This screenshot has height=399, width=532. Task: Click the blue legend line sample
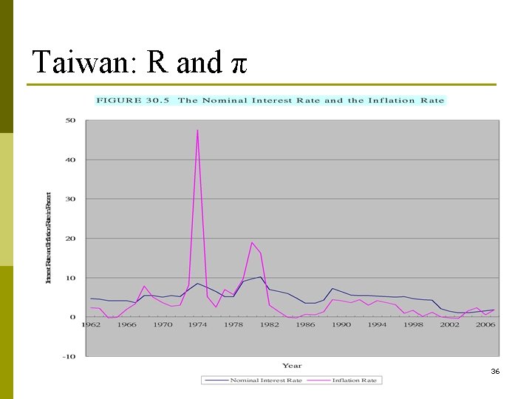pyautogui.click(x=216, y=381)
